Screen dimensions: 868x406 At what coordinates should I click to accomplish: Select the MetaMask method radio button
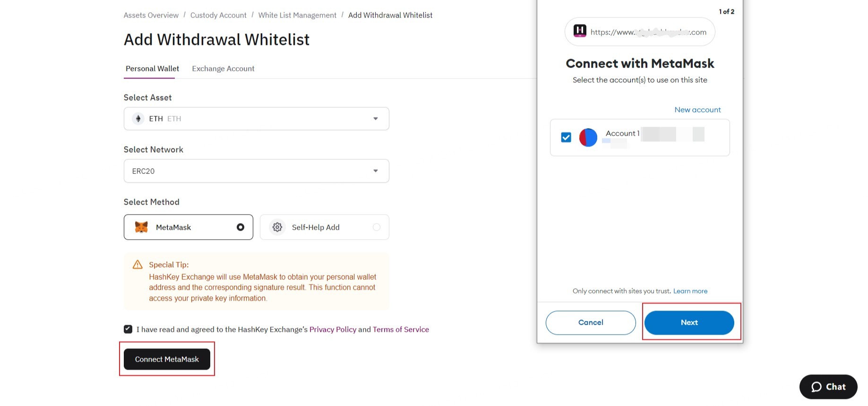[241, 227]
